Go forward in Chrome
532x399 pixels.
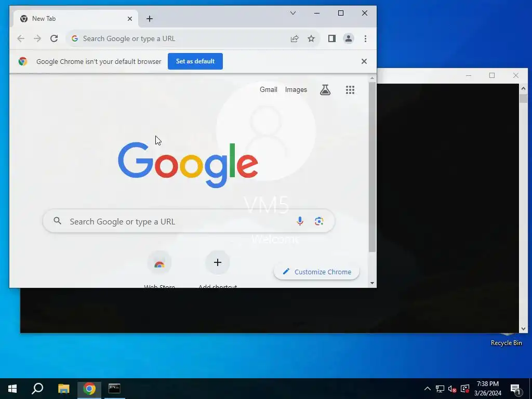tap(37, 38)
